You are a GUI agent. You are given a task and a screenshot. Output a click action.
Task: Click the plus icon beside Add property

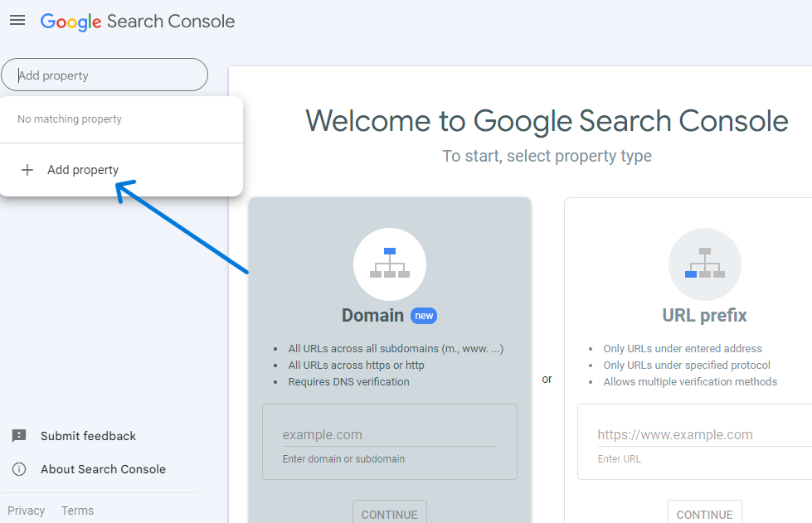[27, 170]
